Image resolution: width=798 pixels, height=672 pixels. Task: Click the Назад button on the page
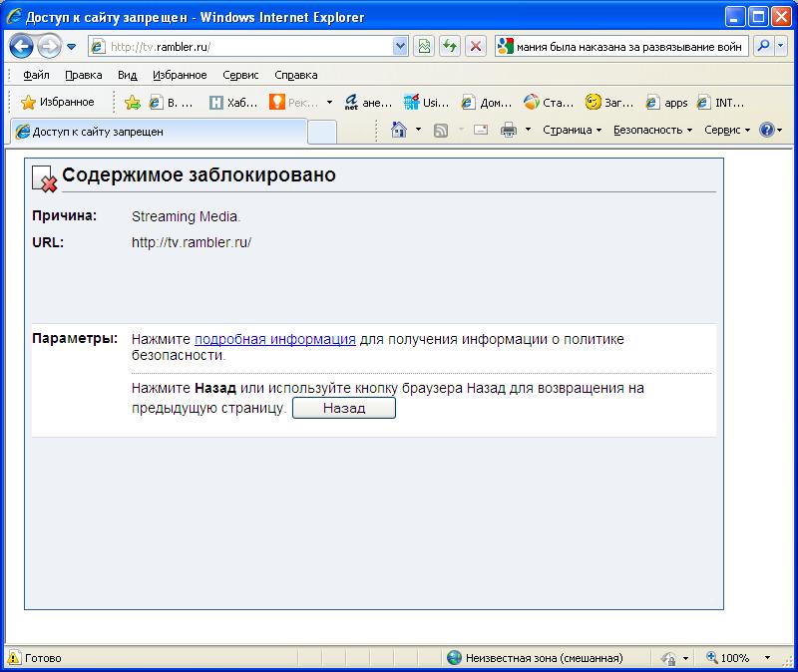(343, 408)
